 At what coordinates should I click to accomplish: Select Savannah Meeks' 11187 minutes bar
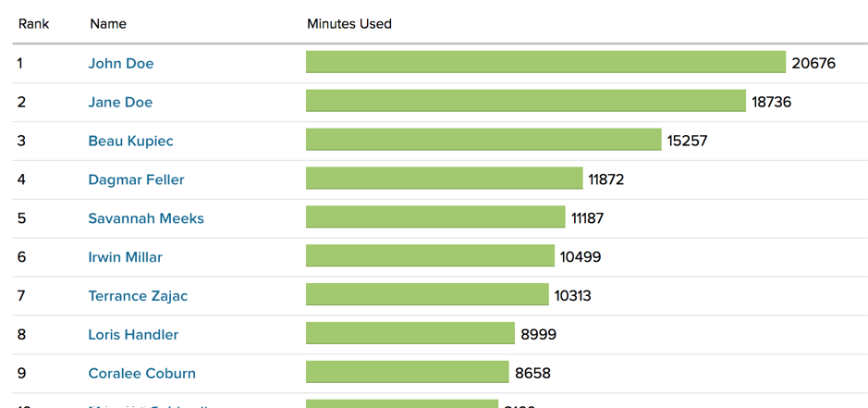point(435,217)
